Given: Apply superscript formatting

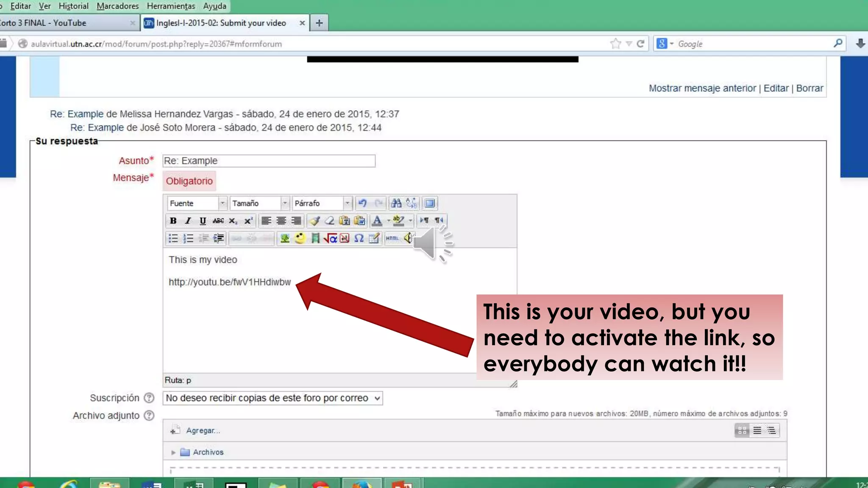Looking at the screenshot, I should point(248,221).
